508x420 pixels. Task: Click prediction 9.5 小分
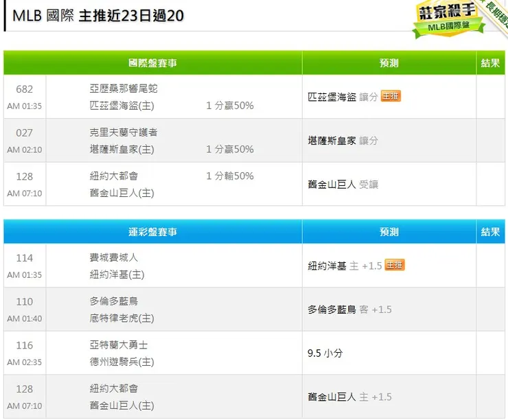(325, 353)
